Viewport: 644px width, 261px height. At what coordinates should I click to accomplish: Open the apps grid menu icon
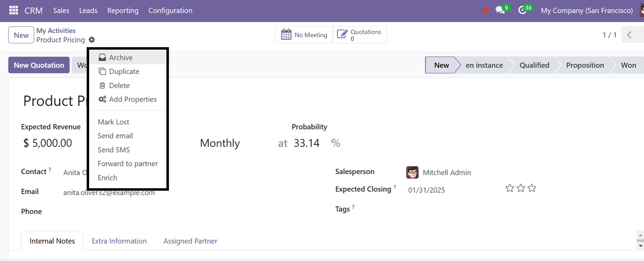click(x=13, y=10)
